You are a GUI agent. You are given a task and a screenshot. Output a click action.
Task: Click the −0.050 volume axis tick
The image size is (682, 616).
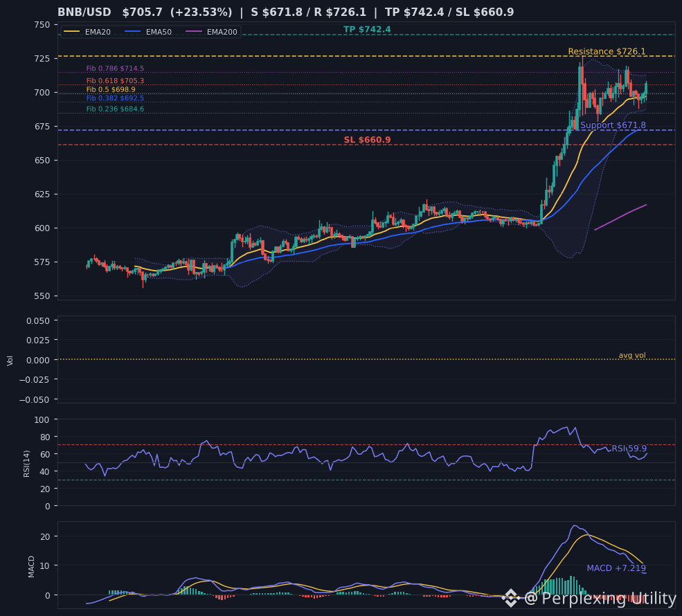pos(35,399)
